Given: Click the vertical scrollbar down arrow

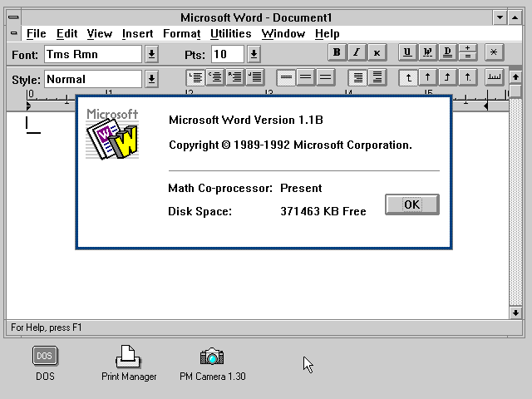Looking at the screenshot, I should tap(515, 313).
